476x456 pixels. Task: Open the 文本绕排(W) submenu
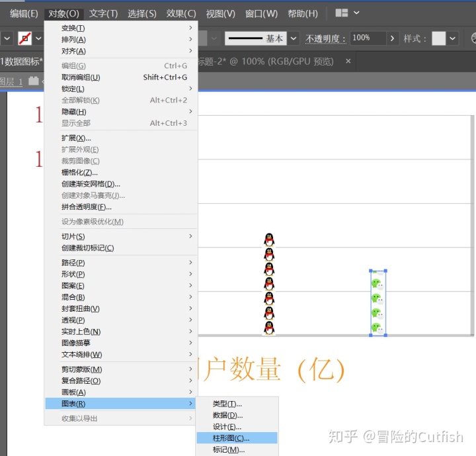[x=121, y=355]
